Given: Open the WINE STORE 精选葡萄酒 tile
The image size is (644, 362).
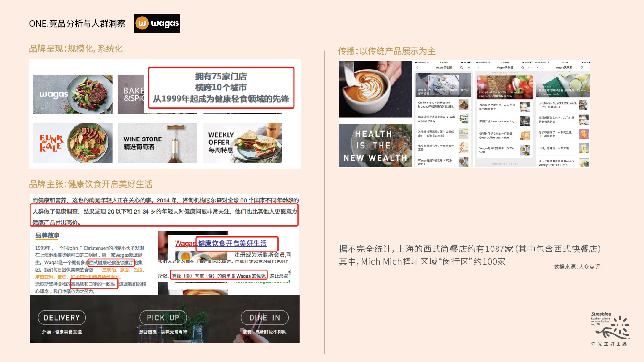Looking at the screenshot, I should pyautogui.click(x=157, y=143).
